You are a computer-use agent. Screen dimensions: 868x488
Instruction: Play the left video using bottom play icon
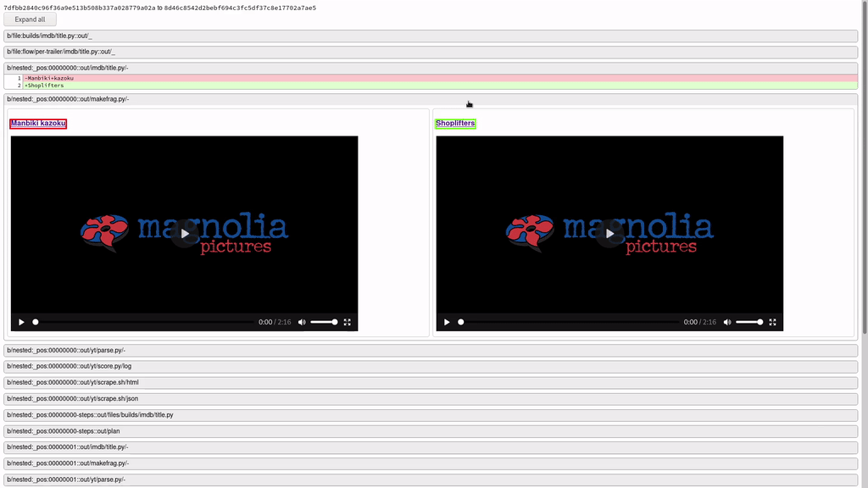(x=21, y=322)
